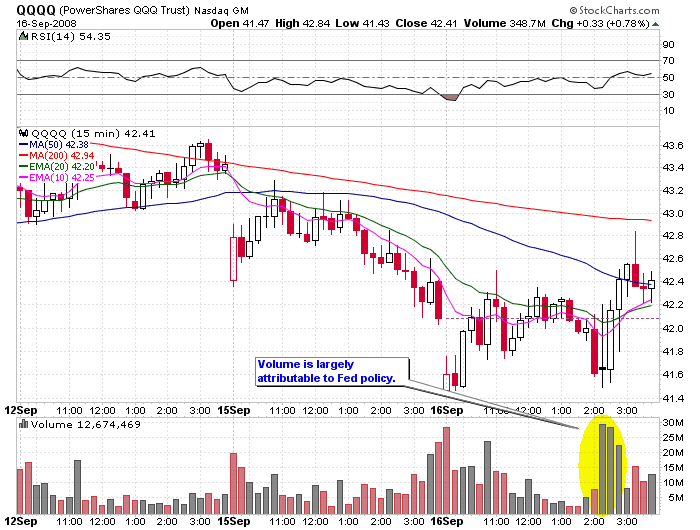Click the PowerShares QQQ Trust name
The image size is (700, 530).
[x=125, y=10]
